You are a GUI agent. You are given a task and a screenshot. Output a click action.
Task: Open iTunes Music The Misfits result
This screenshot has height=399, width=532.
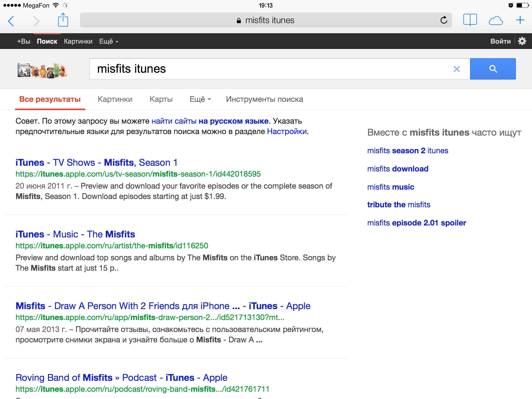coord(75,234)
